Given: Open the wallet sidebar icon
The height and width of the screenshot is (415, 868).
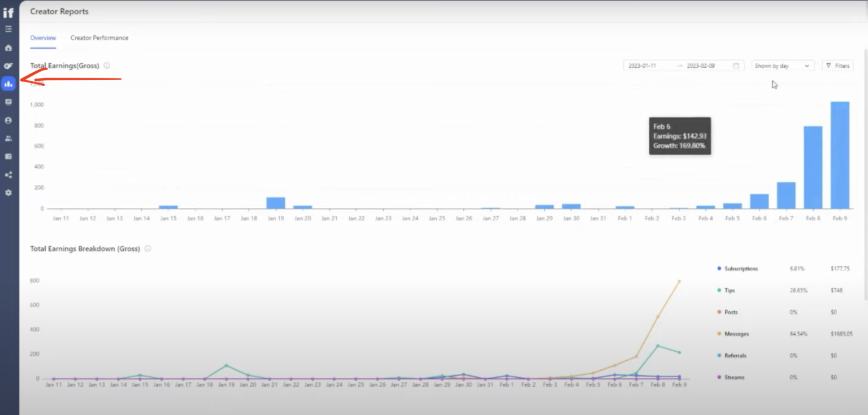Looking at the screenshot, I should point(8,156).
